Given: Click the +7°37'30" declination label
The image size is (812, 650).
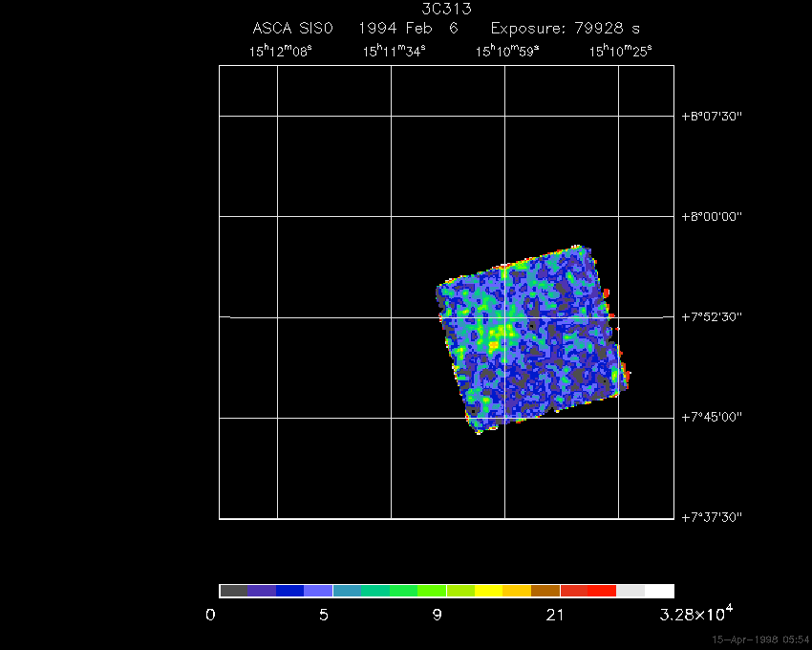Looking at the screenshot, I should [712, 517].
